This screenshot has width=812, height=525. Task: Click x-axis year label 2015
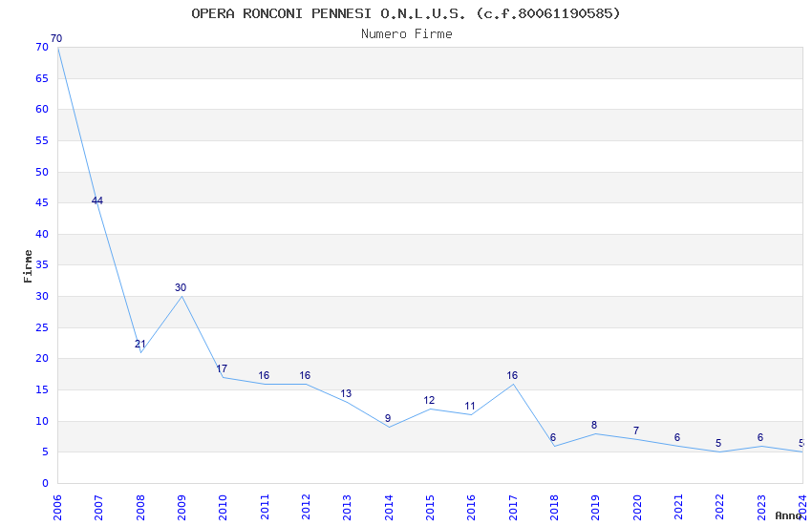pos(430,508)
